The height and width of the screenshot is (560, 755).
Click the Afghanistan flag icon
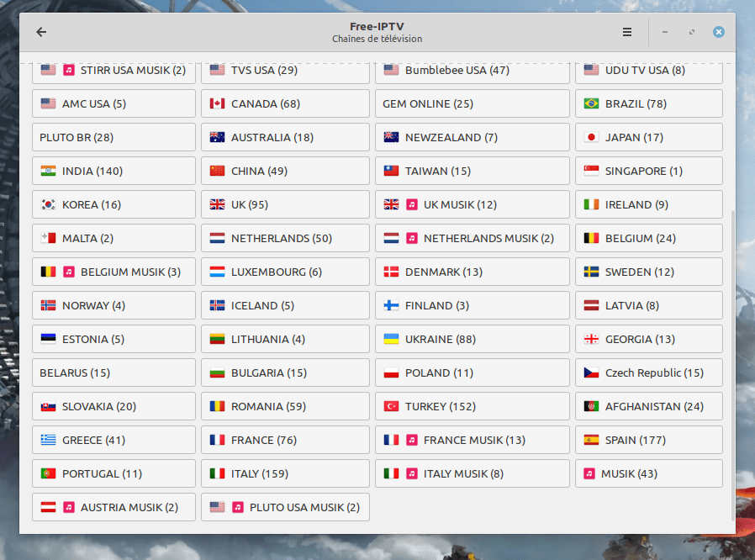[591, 406]
